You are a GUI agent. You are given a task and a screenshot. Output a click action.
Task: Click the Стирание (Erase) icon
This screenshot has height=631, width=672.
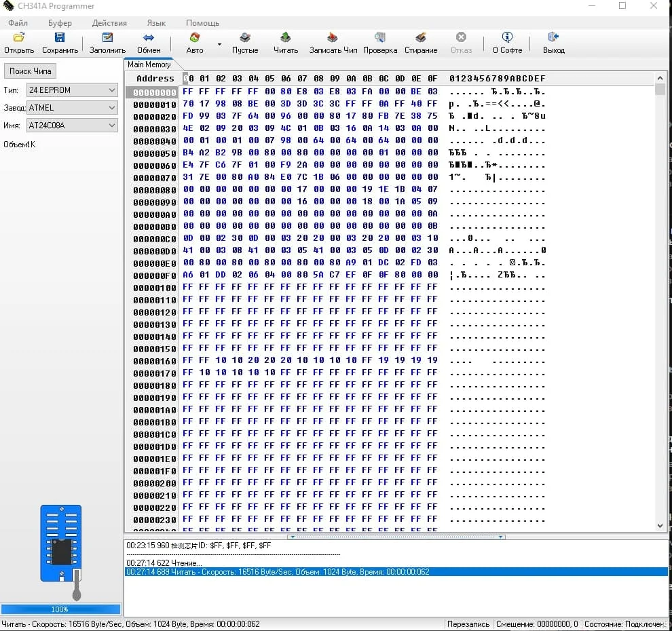421,38
